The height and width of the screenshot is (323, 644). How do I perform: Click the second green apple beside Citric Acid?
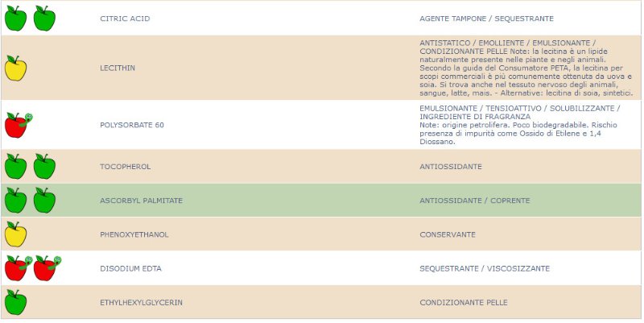pyautogui.click(x=44, y=18)
